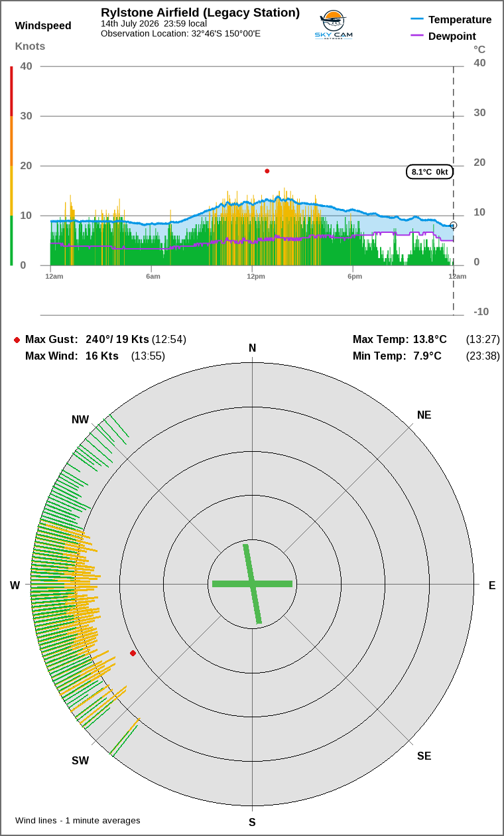Click the red max gust marker on the wind chart
Screen dimensions: 504x836
pyautogui.click(x=267, y=171)
